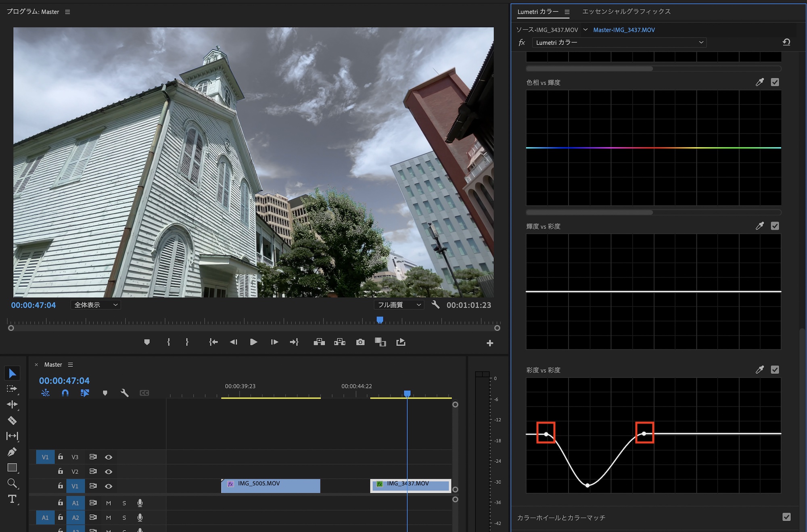Click the Master-IMG_3437.MOV link
The height and width of the screenshot is (532, 807).
tap(624, 30)
